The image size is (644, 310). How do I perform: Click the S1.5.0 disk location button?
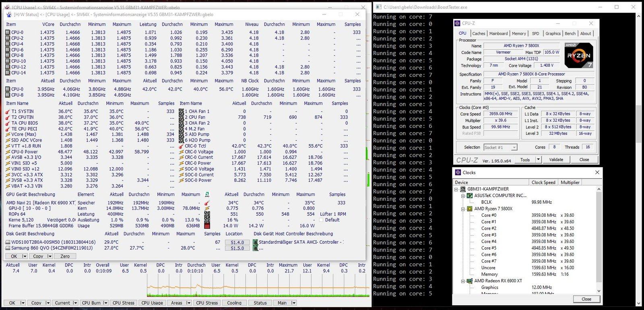pyautogui.click(x=237, y=248)
